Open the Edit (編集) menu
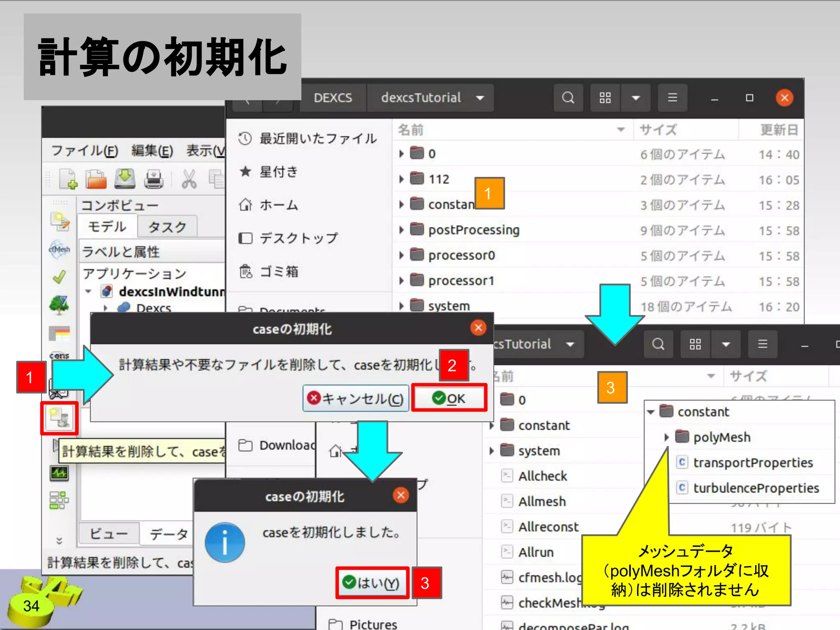Viewport: 840px width, 630px height. click(152, 151)
